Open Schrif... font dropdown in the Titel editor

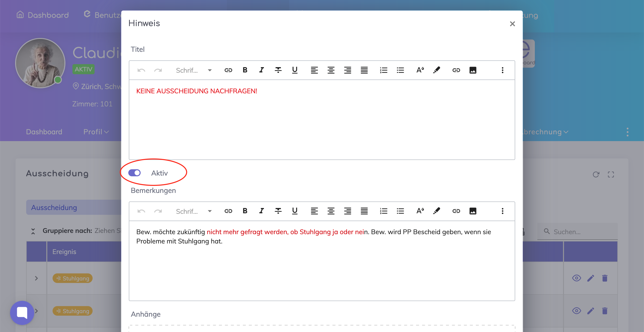[194, 70]
